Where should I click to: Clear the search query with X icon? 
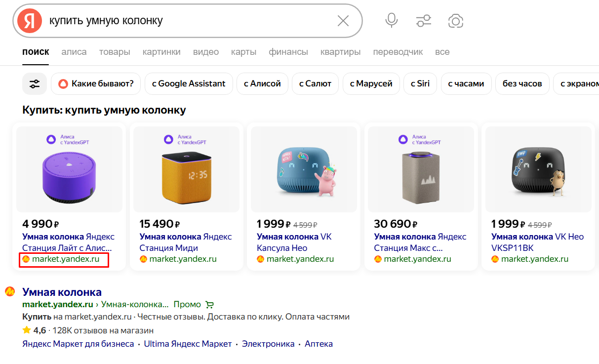[x=343, y=21]
